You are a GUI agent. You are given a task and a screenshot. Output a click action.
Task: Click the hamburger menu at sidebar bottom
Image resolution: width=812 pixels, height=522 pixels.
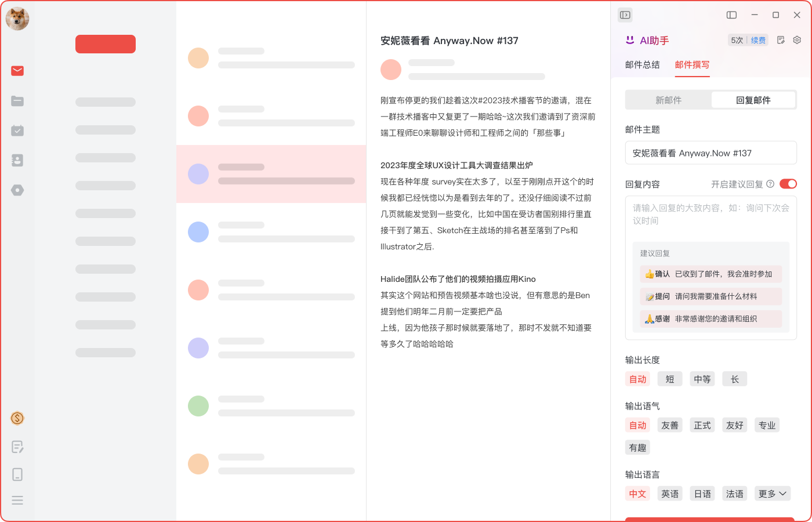tap(17, 500)
